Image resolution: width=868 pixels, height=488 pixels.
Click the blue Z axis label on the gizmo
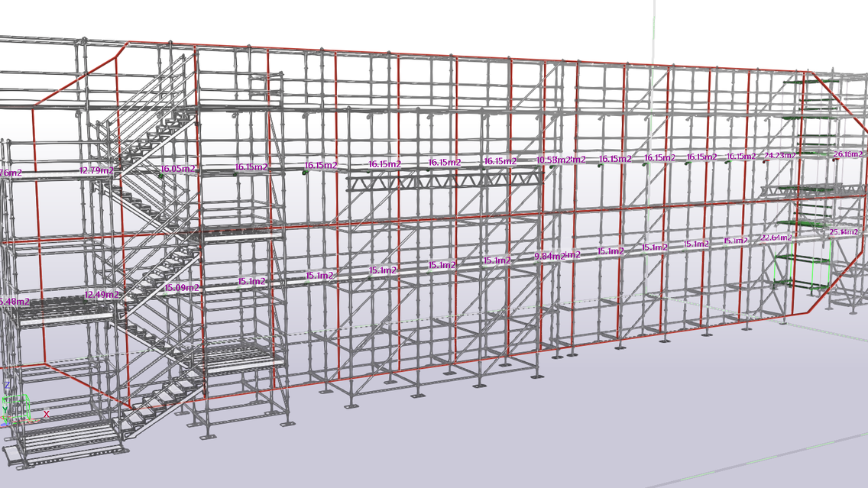click(x=7, y=385)
